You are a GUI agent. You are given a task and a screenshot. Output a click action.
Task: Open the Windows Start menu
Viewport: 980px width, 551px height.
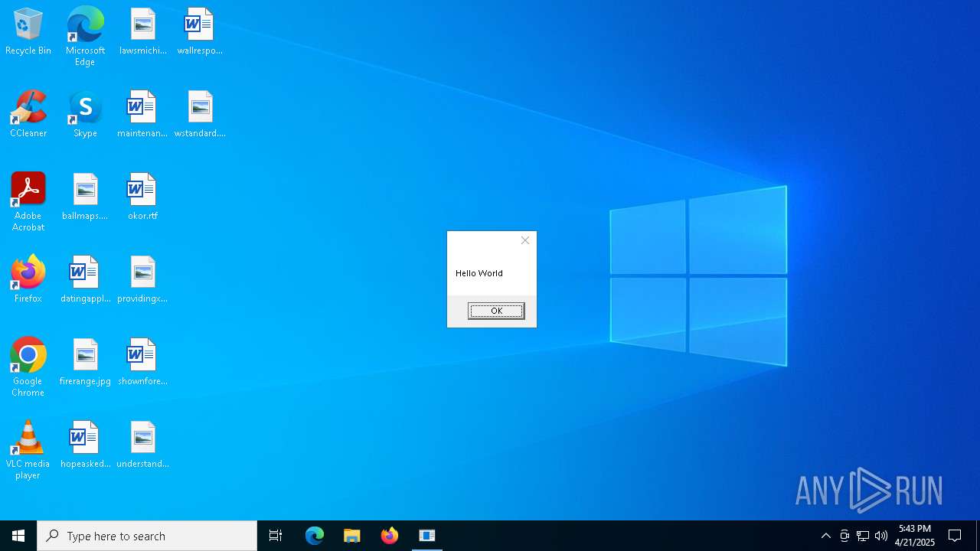[x=18, y=536]
